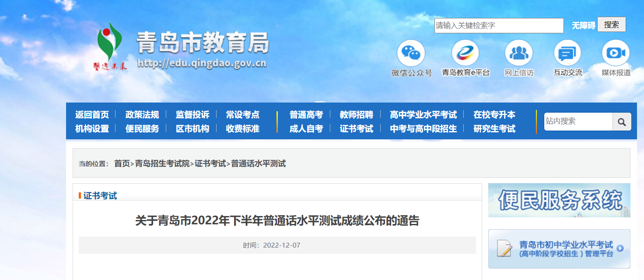Open 监督投诉 navigation item
644x280 pixels.
192,115
